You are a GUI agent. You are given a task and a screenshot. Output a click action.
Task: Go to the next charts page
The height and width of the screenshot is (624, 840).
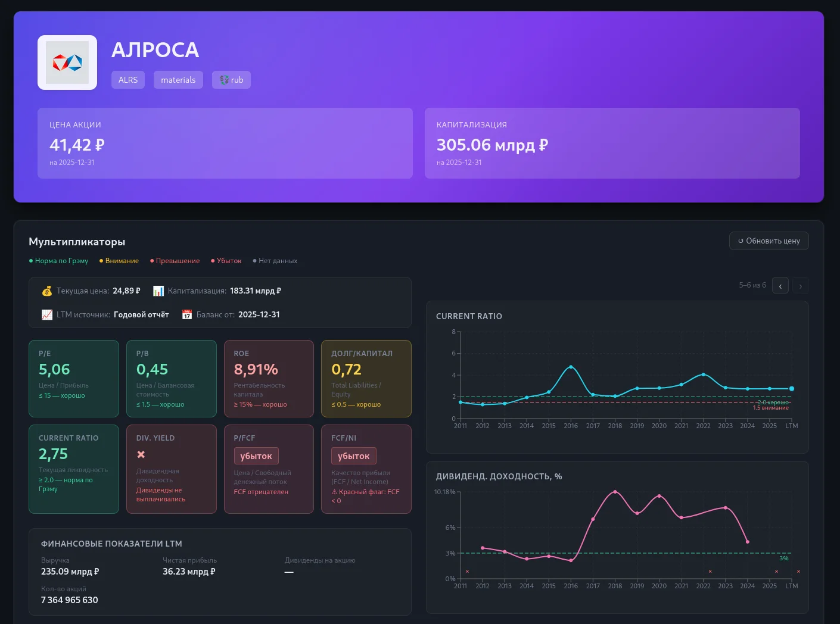[801, 286]
